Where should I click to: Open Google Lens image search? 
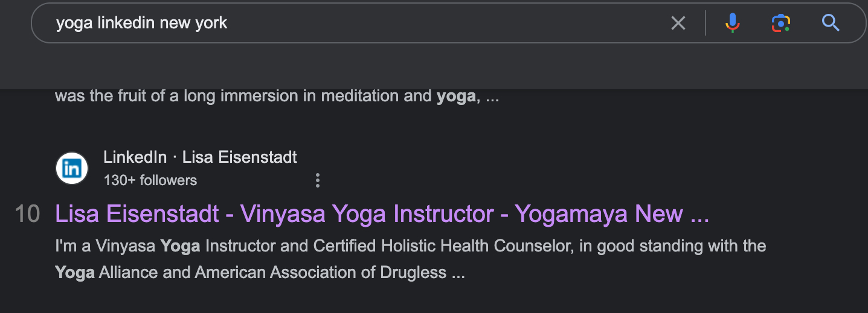tap(780, 24)
